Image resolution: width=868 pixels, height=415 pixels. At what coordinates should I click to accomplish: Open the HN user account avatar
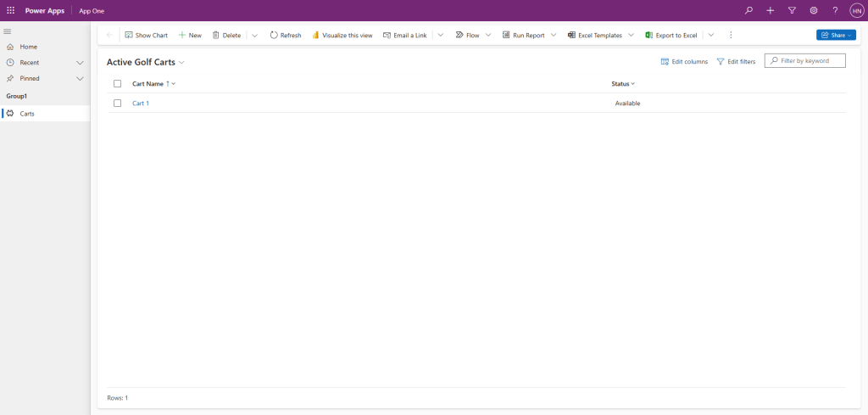tap(856, 10)
